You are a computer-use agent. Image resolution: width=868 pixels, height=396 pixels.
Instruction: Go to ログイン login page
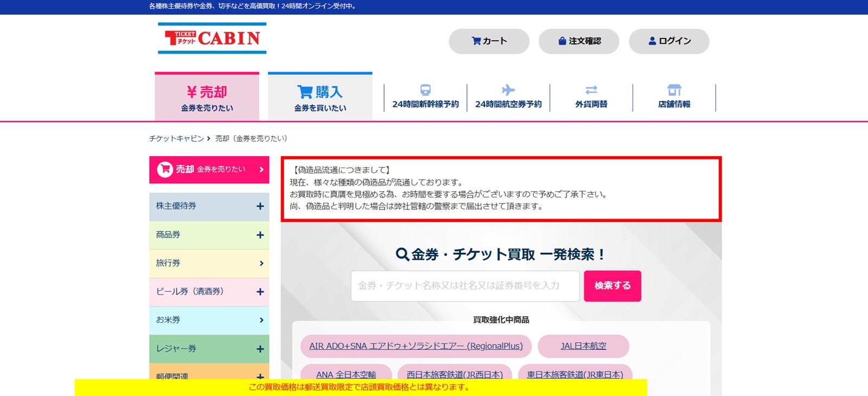(x=669, y=41)
